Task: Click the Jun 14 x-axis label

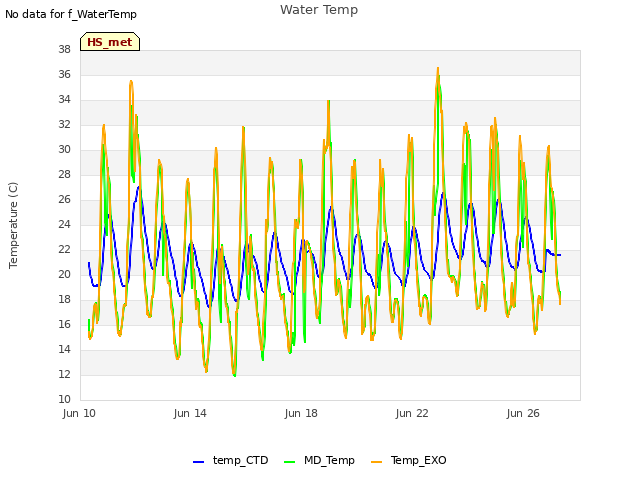Action: 190,413
